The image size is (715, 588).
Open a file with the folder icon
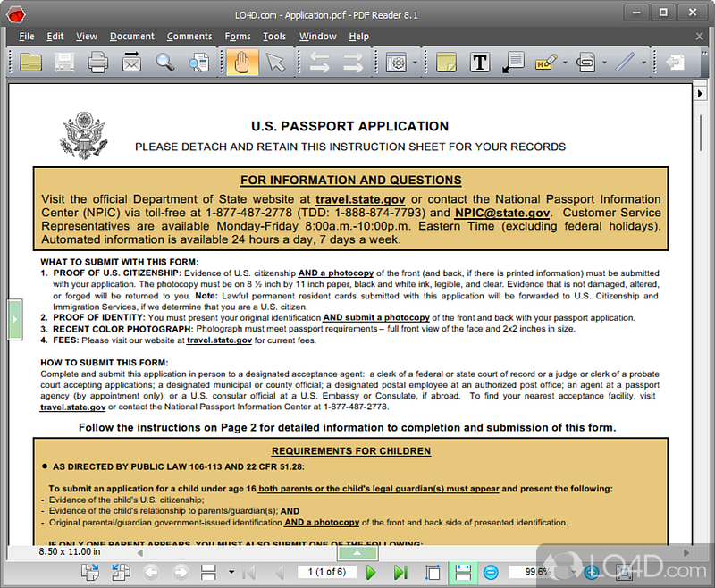[31, 62]
